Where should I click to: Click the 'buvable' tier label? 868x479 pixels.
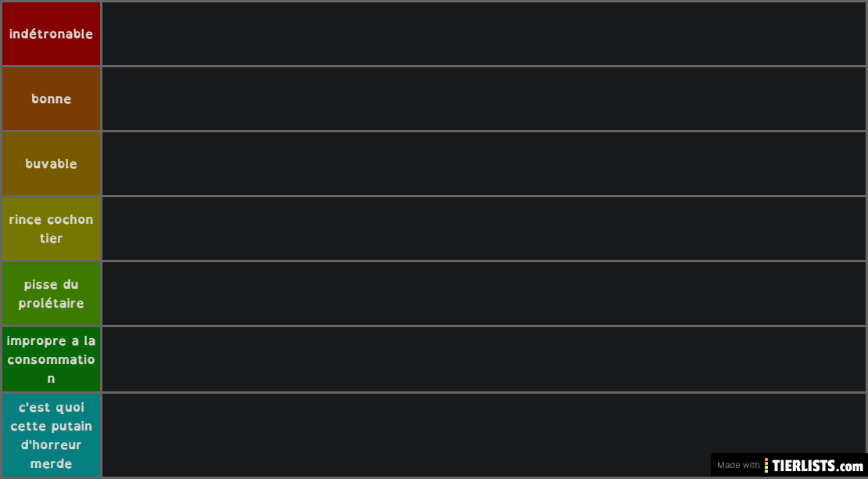[51, 164]
